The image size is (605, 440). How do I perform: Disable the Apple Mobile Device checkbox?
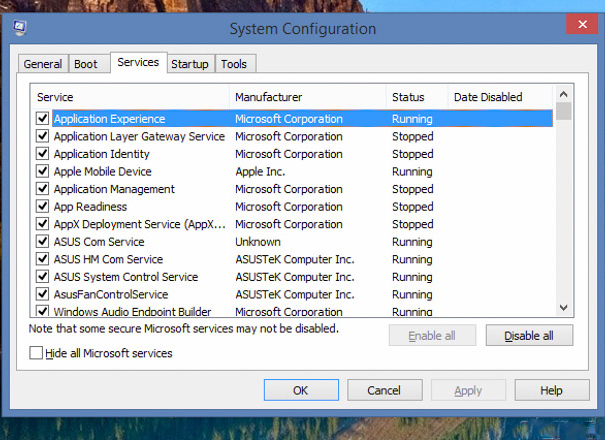42,171
